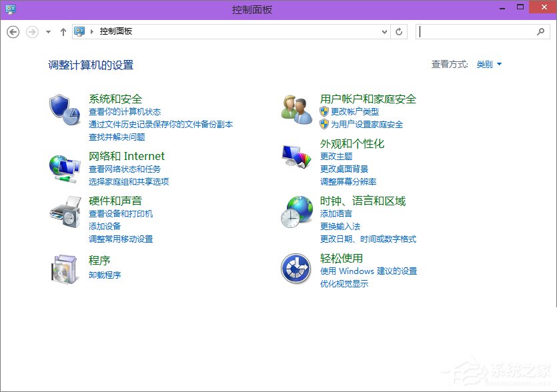Click the Control Panel icon in the address bar
This screenshot has width=557, height=392.
tap(80, 31)
